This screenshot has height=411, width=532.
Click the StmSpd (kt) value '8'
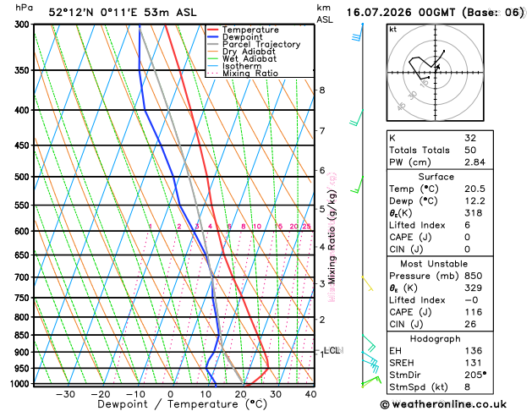click(x=468, y=387)
